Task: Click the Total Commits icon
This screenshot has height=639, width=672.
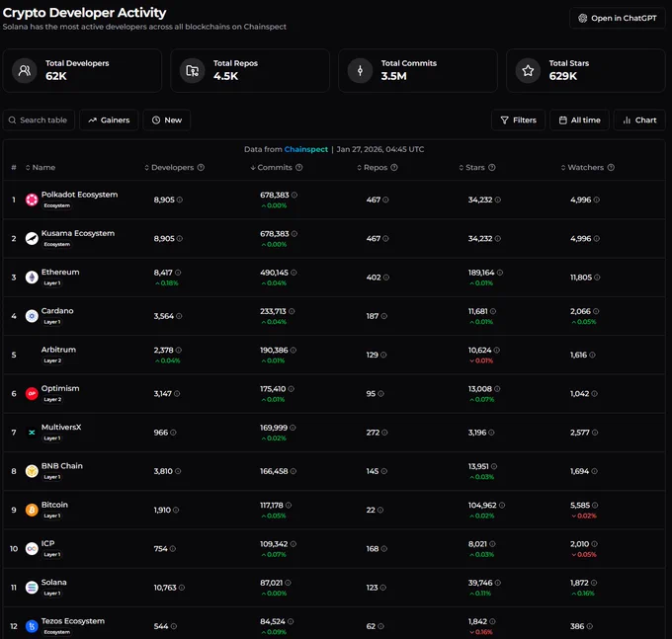Action: 360,70
